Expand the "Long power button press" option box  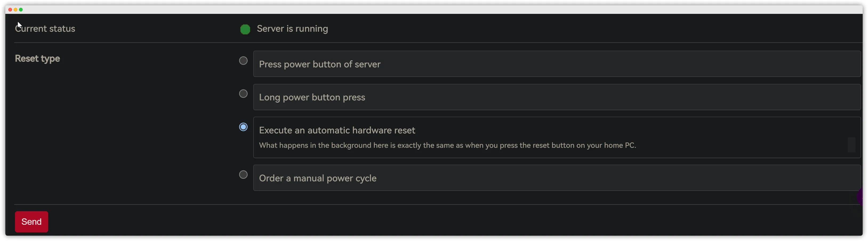557,97
